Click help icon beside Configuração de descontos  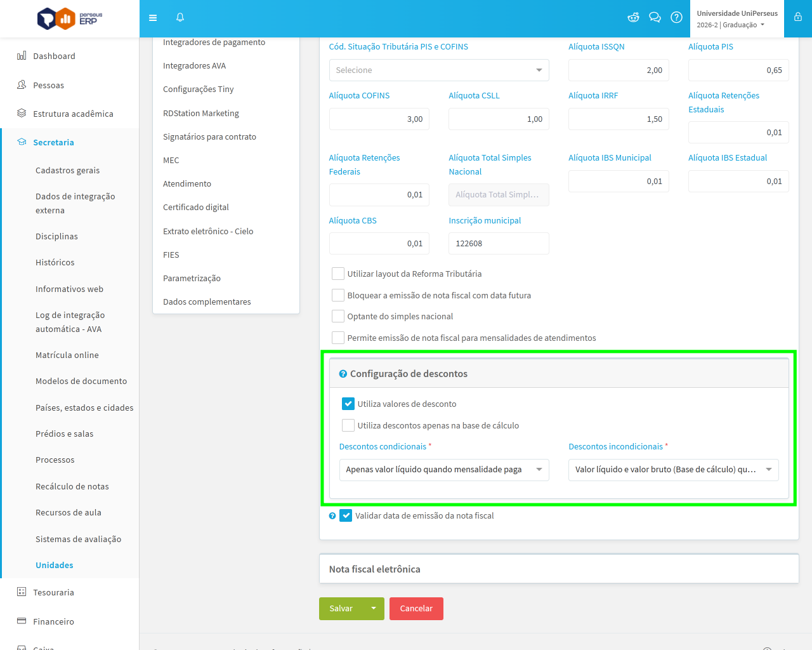[343, 374]
